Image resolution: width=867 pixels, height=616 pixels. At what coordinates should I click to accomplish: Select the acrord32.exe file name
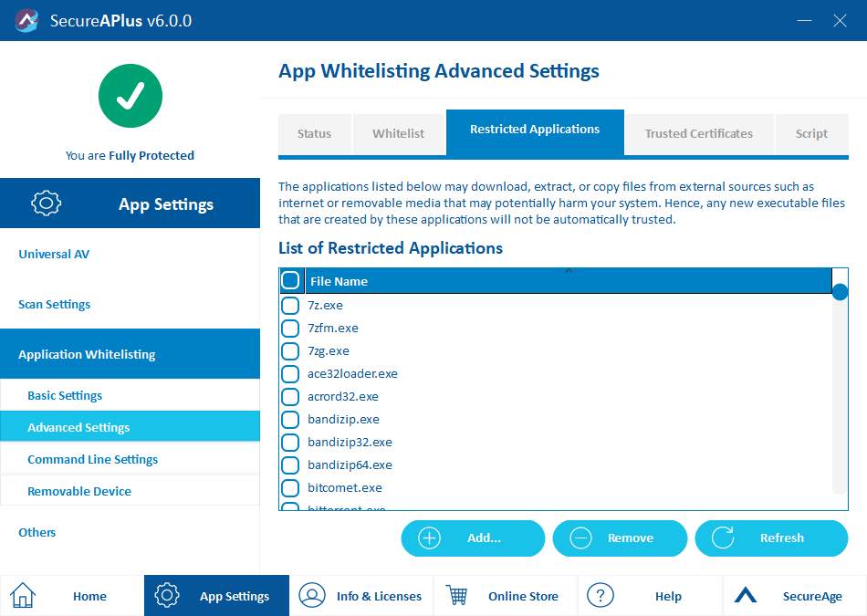tap(343, 396)
